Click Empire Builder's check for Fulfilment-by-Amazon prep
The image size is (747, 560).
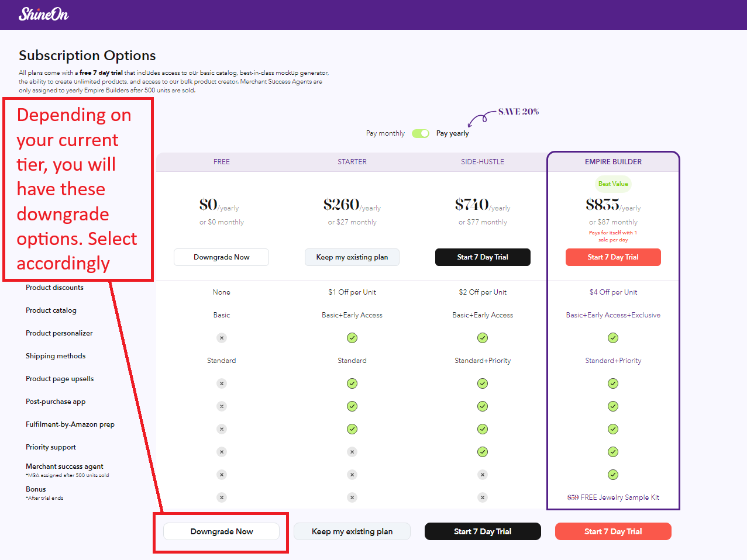click(x=613, y=429)
